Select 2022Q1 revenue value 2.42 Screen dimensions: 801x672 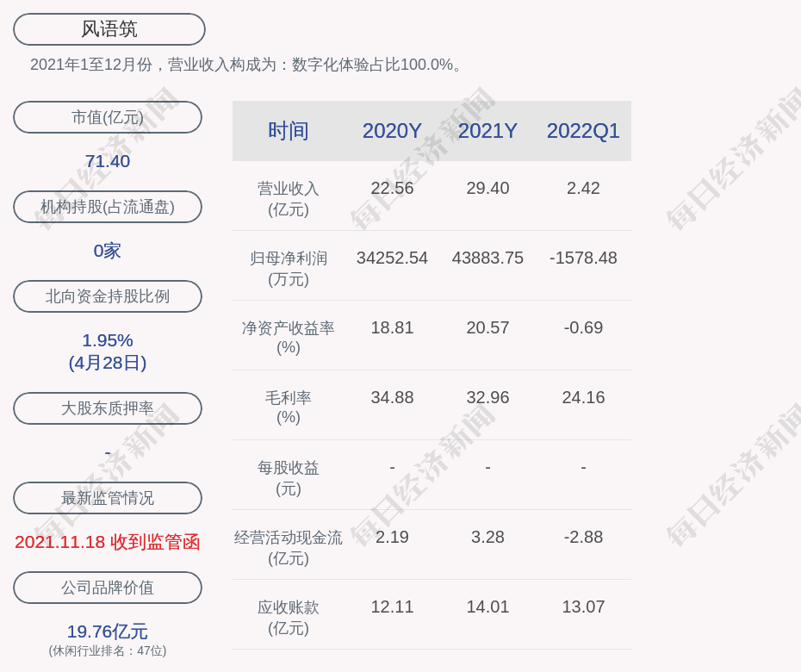pos(583,188)
